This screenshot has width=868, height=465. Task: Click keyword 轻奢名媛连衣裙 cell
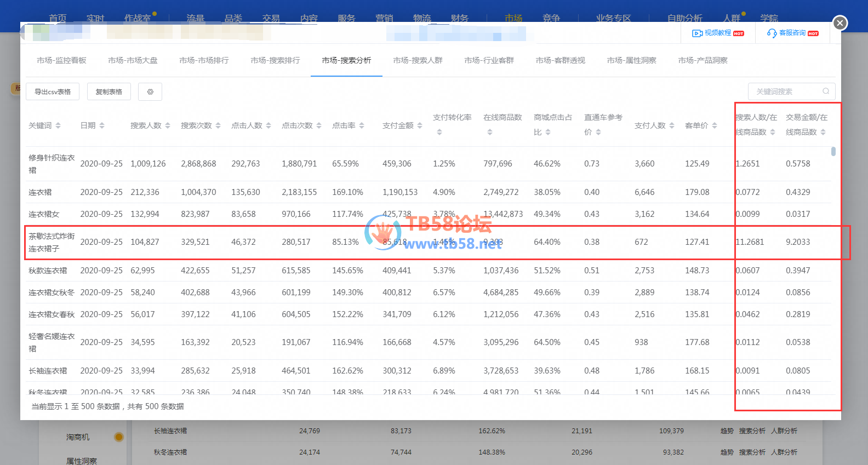coord(52,342)
